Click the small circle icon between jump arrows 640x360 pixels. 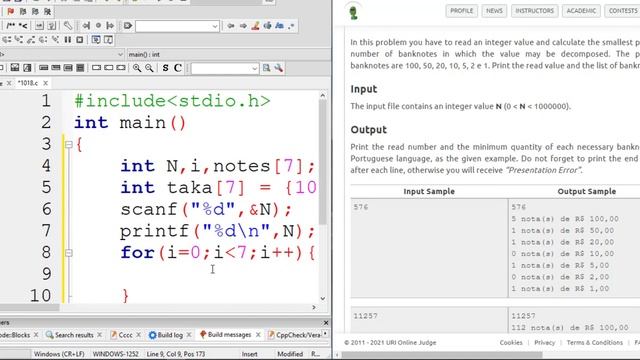coord(98,26)
